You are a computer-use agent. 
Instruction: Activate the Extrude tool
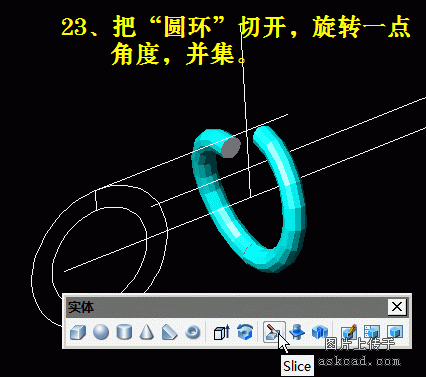(x=221, y=332)
